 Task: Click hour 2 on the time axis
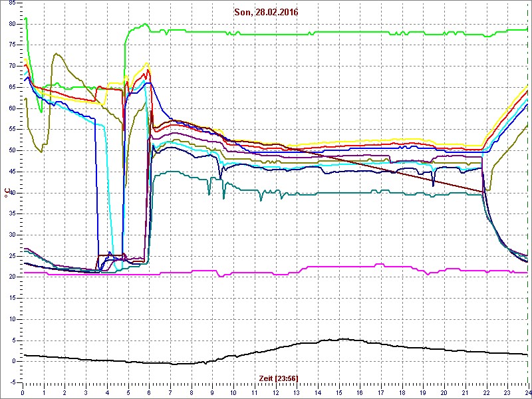[x=65, y=392]
